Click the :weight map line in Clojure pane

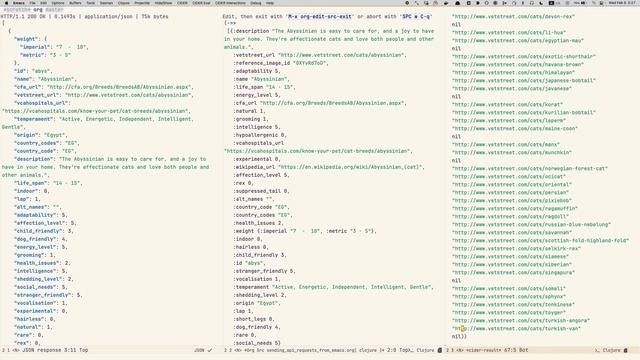point(305,231)
